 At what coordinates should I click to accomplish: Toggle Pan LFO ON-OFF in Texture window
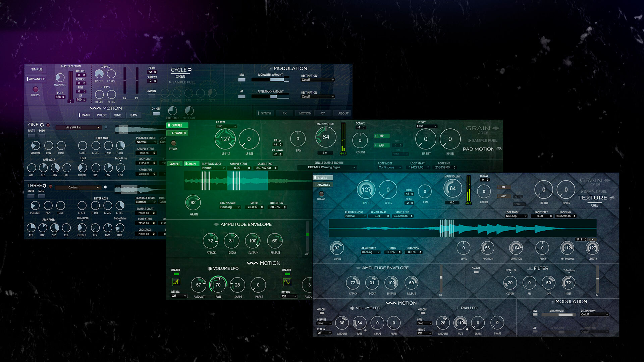click(423, 313)
